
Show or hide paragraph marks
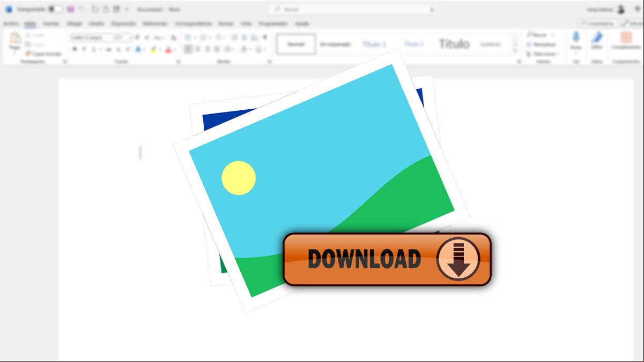point(264,37)
